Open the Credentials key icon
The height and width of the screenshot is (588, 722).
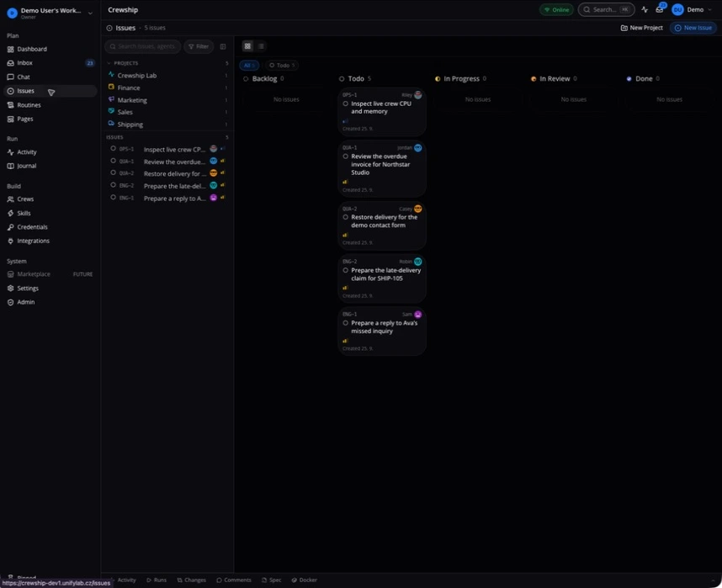click(10, 227)
